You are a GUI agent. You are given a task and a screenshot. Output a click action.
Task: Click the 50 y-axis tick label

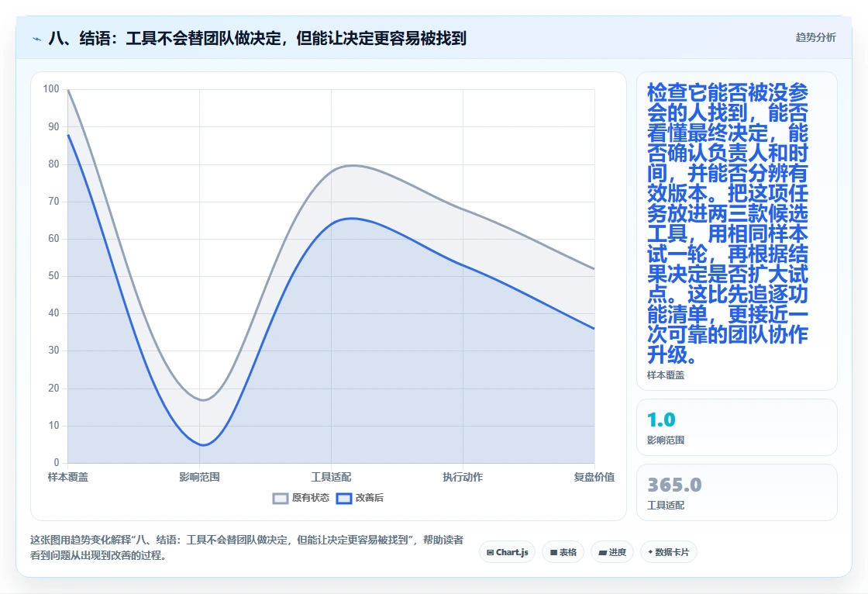click(x=53, y=276)
